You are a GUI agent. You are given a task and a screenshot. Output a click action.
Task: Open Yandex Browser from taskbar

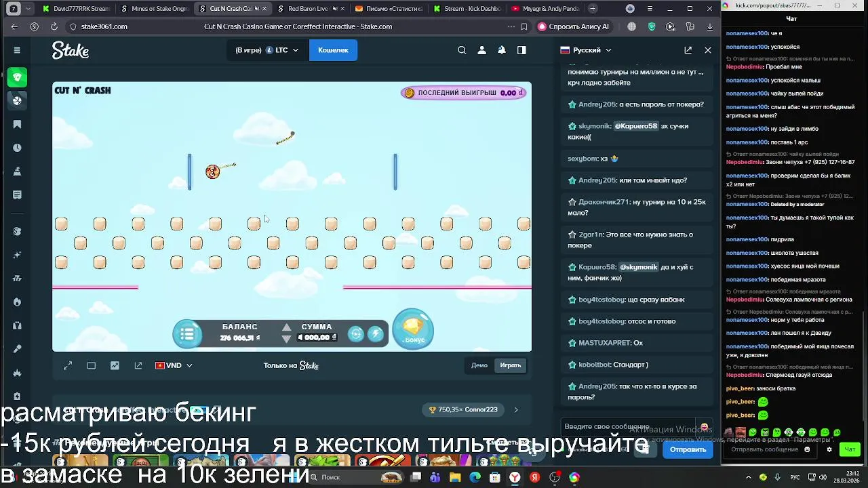click(x=515, y=477)
